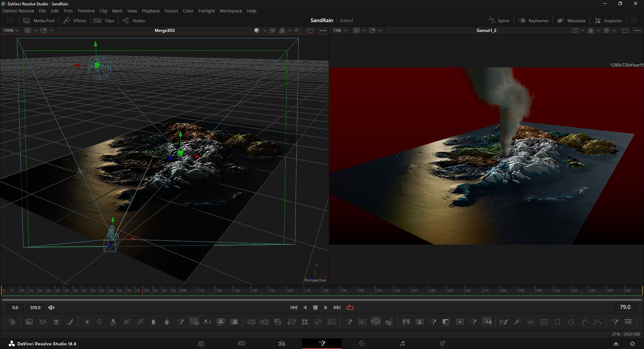Open the Fairlight page icon
Image resolution: width=644 pixels, height=349 pixels.
click(402, 343)
